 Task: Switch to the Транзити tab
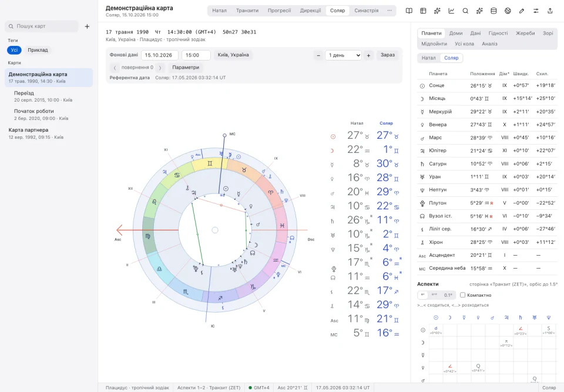tap(247, 11)
